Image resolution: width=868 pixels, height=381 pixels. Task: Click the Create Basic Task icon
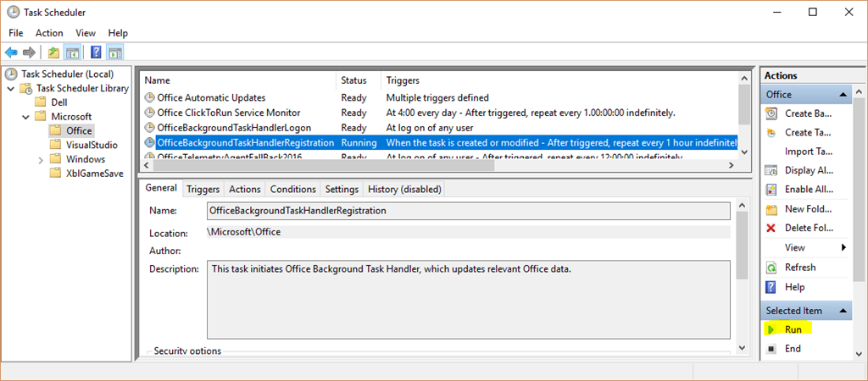[771, 113]
